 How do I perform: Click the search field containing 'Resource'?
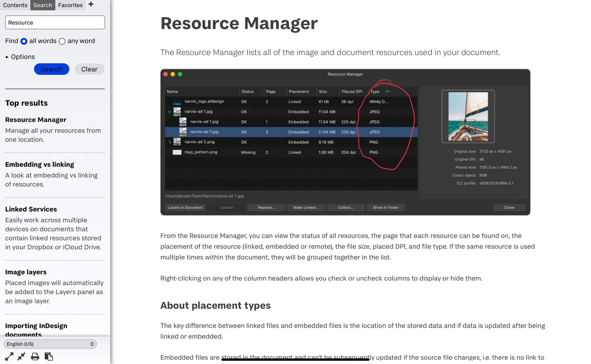pyautogui.click(x=55, y=23)
